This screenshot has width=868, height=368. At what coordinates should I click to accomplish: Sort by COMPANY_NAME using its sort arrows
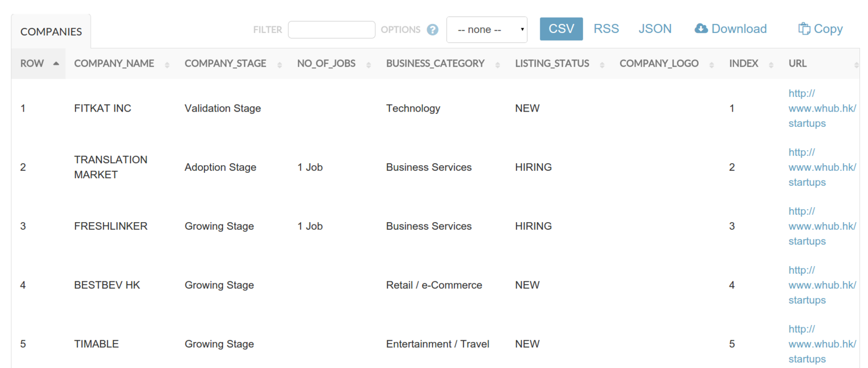point(167,64)
